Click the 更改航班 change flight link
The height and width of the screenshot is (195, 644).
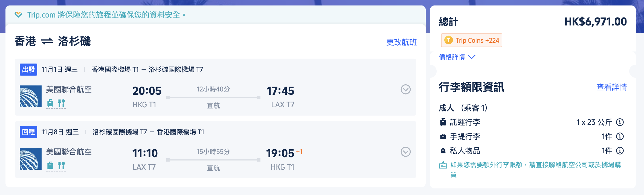(x=401, y=42)
